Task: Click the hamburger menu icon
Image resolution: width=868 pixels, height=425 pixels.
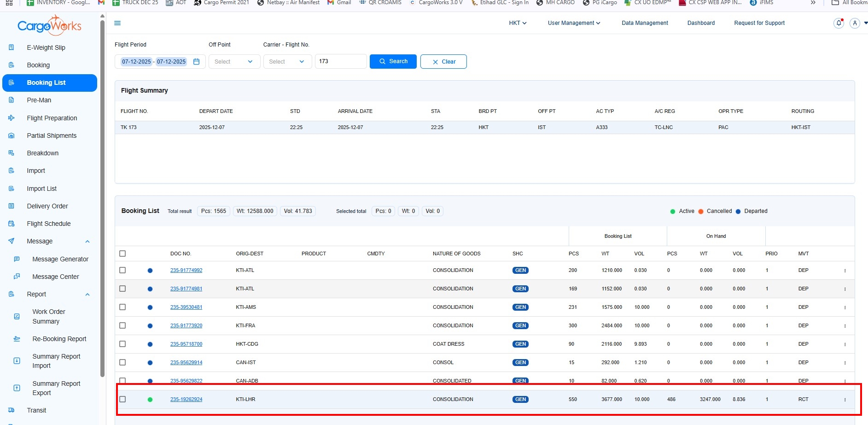Action: click(x=117, y=23)
